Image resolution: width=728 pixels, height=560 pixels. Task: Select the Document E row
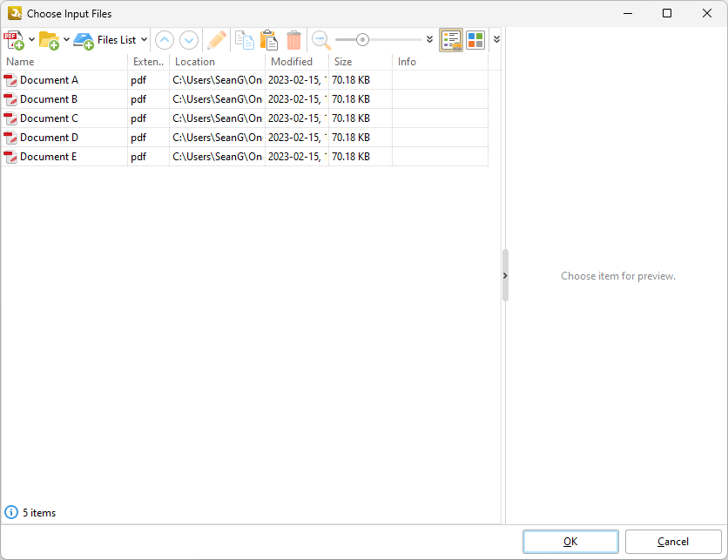245,157
